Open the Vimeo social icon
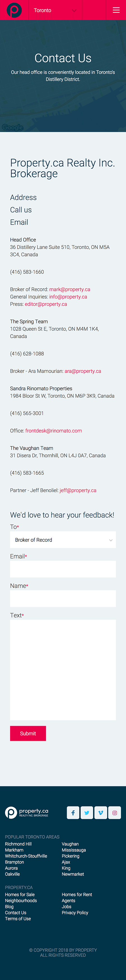Screen dimensions: 126x980 point(101,813)
